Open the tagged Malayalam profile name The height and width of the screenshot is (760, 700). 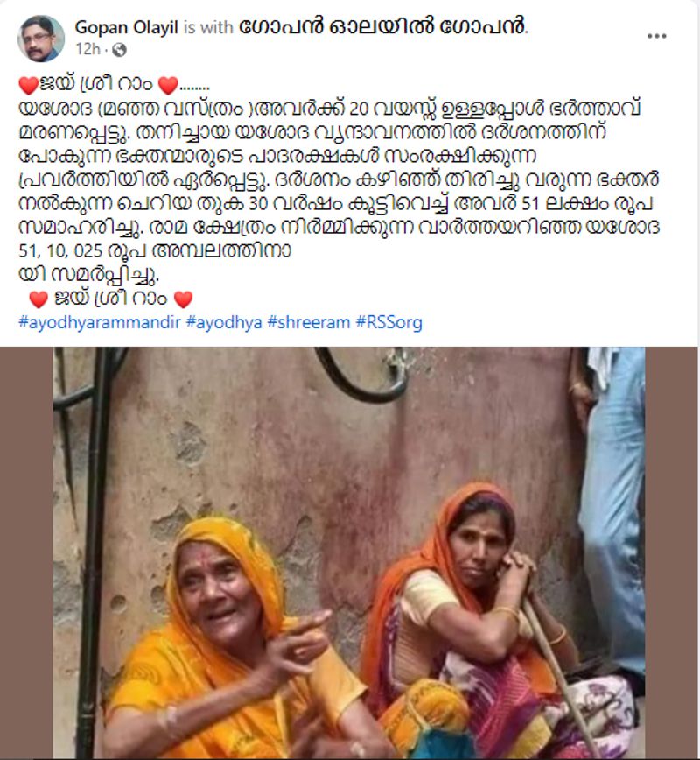tap(381, 27)
